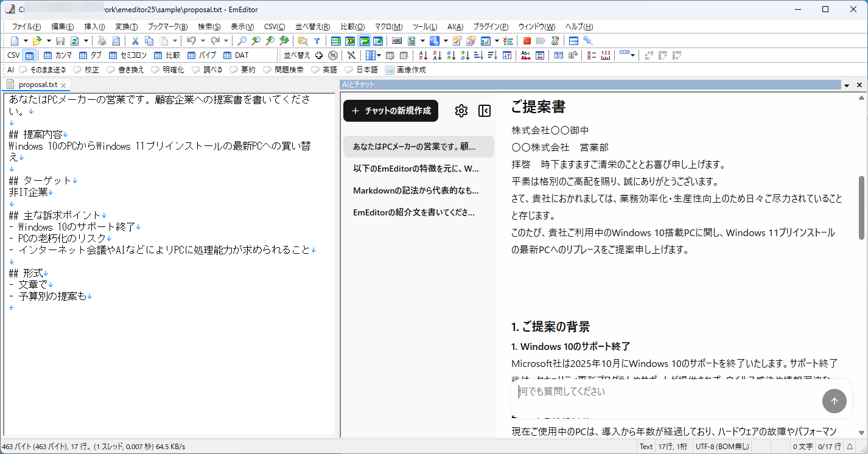Choose the 要約 AI summarize command
The width and height of the screenshot is (868, 454).
click(x=243, y=69)
